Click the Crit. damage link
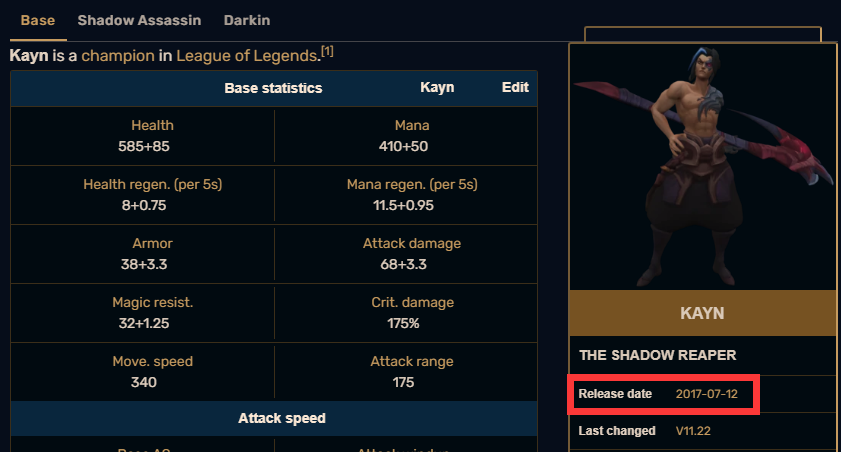This screenshot has height=452, width=841. pos(412,302)
